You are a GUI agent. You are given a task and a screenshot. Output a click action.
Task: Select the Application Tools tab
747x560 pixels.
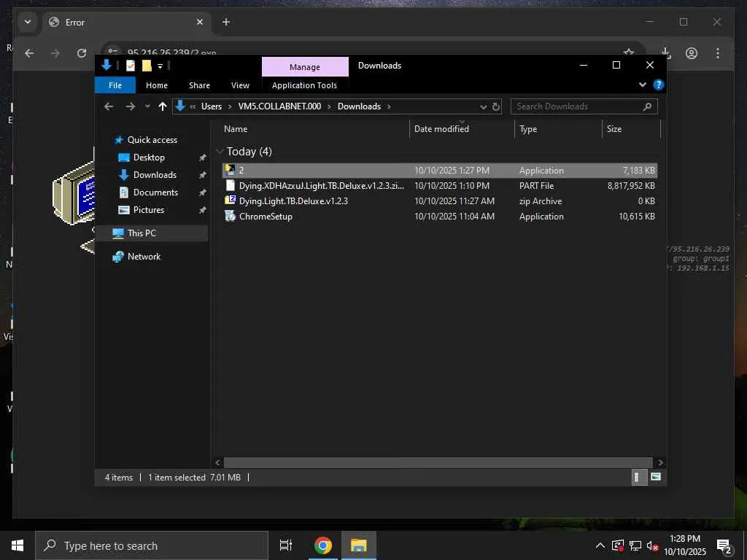(304, 85)
